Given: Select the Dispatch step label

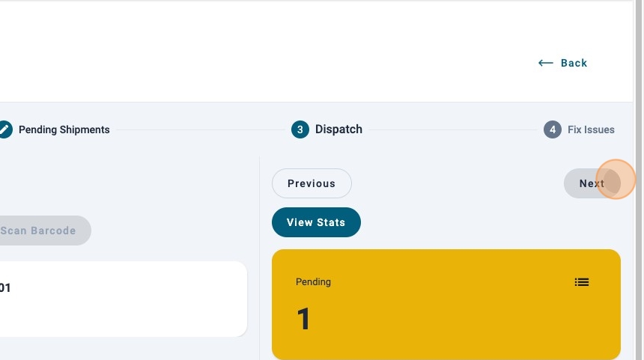Looking at the screenshot, I should 338,129.
